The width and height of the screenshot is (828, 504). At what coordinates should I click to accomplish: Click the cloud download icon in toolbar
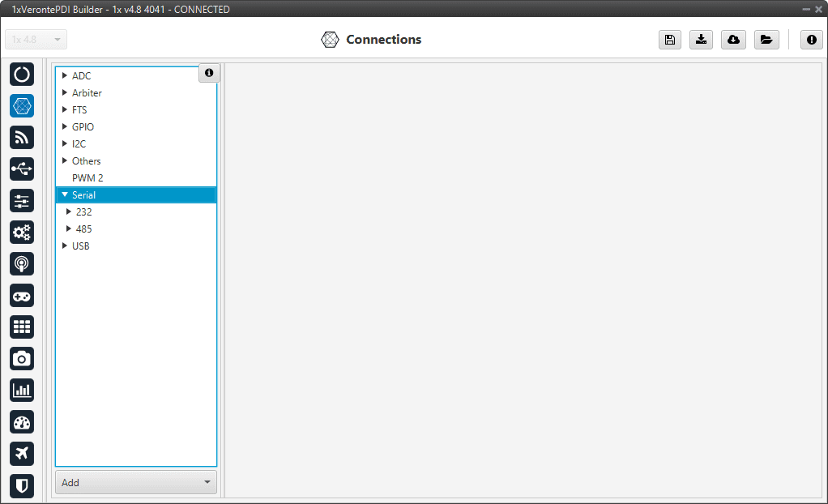pyautogui.click(x=733, y=40)
